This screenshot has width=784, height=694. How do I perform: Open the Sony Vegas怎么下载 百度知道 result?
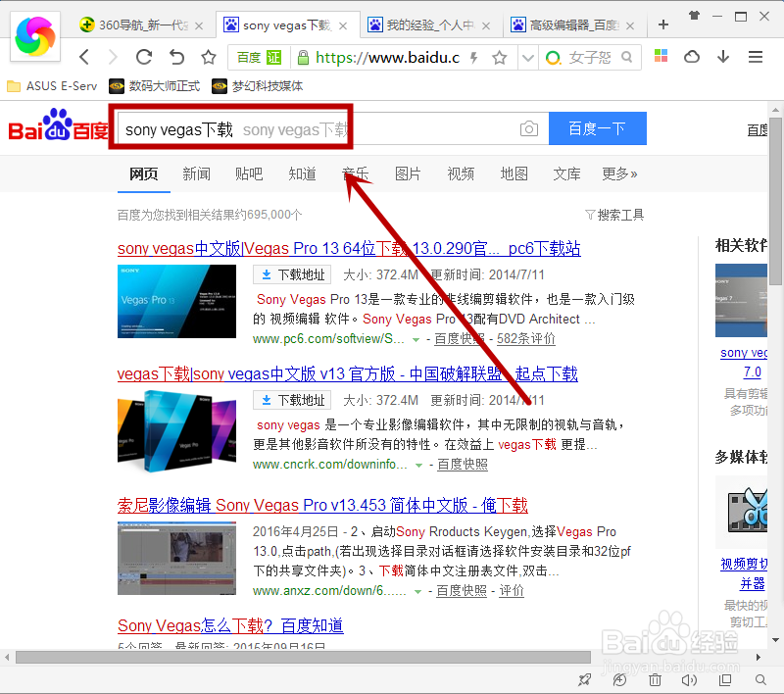[230, 626]
